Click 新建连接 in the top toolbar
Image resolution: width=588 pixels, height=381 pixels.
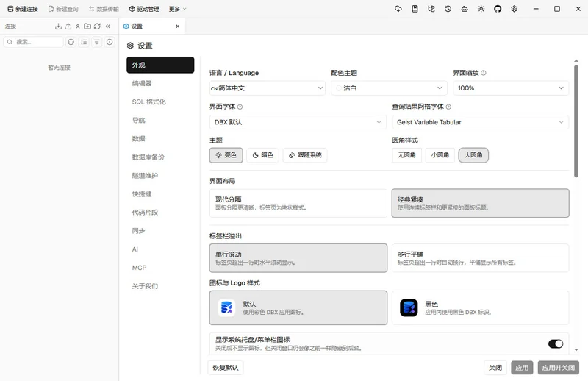click(23, 9)
